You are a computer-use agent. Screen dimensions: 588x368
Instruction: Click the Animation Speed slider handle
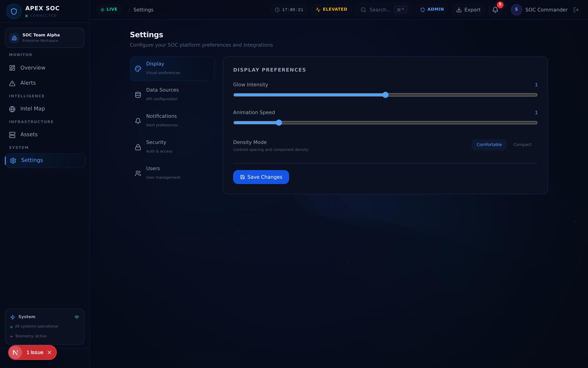click(279, 123)
